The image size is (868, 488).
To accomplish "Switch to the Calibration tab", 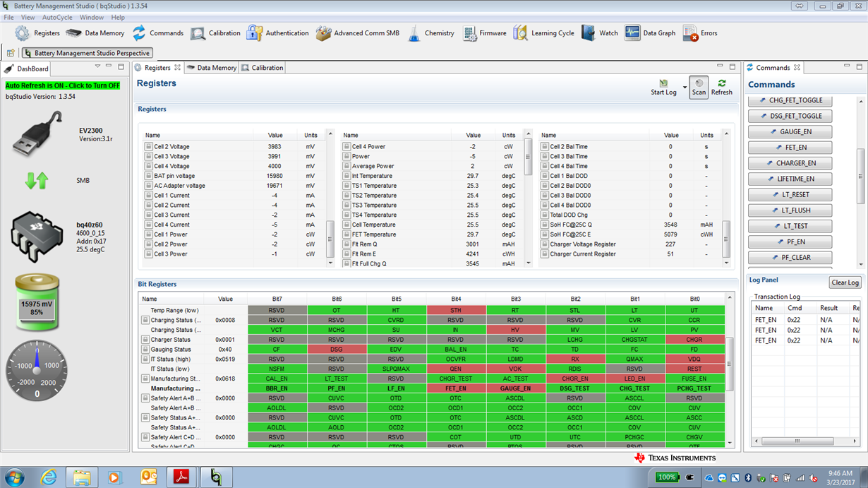I will coord(262,68).
